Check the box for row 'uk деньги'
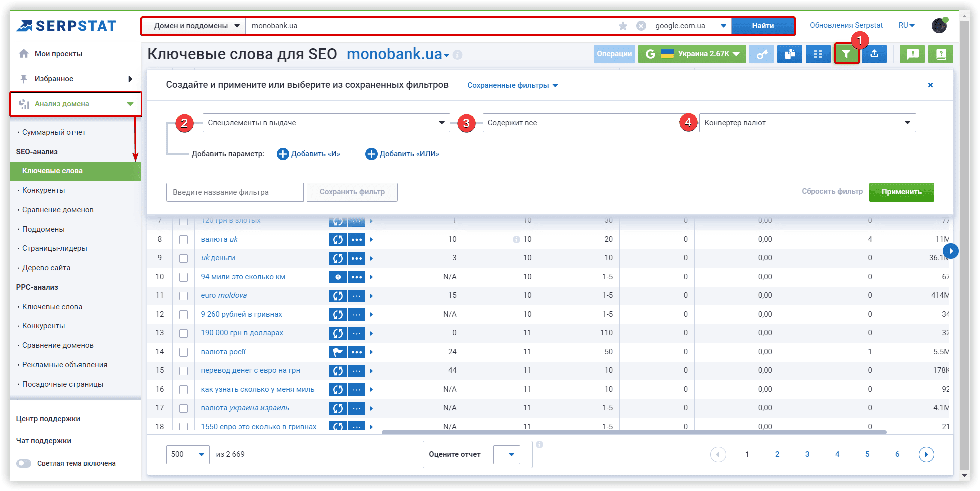The height and width of the screenshot is (491, 980). [x=183, y=258]
